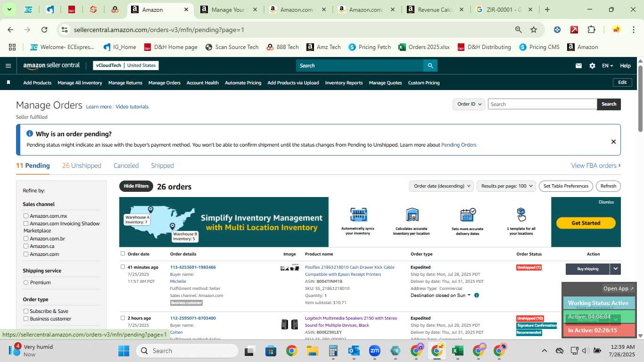Open Seller Central settings gear
Image resolution: width=644 pixels, height=362 pixels.
click(x=592, y=66)
